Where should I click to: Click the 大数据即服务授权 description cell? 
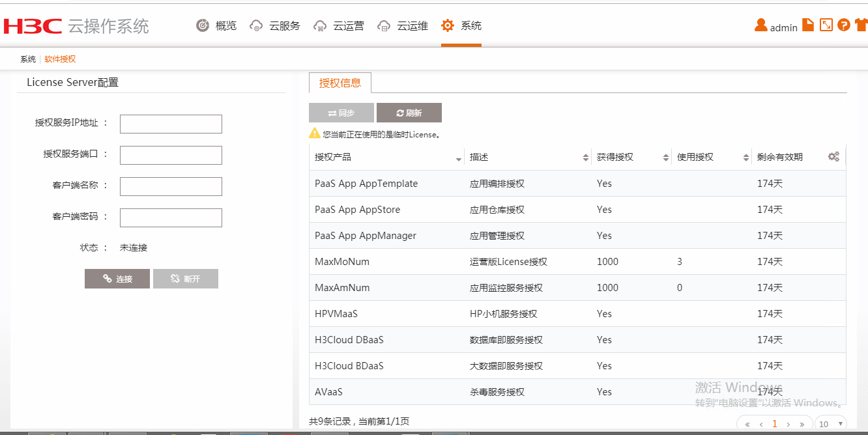[506, 366]
